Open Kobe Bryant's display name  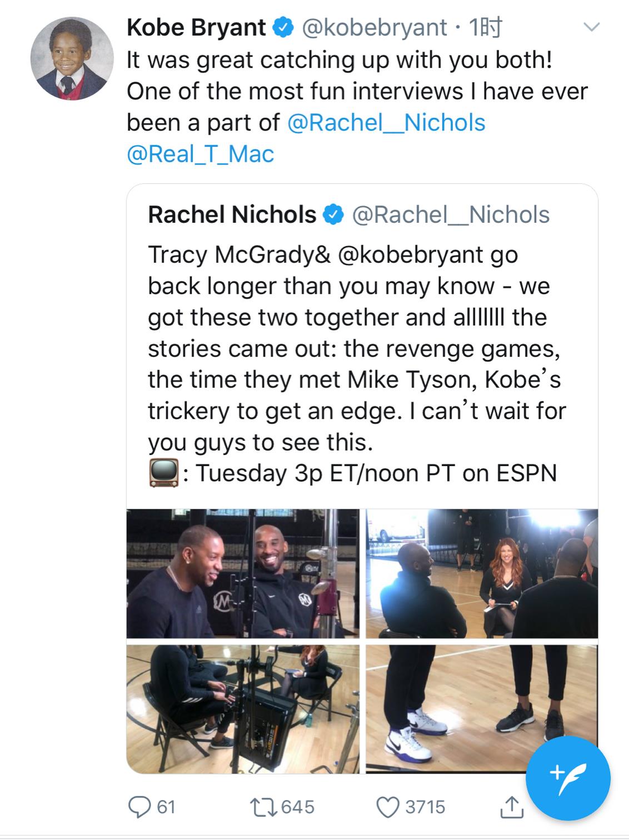click(x=196, y=27)
